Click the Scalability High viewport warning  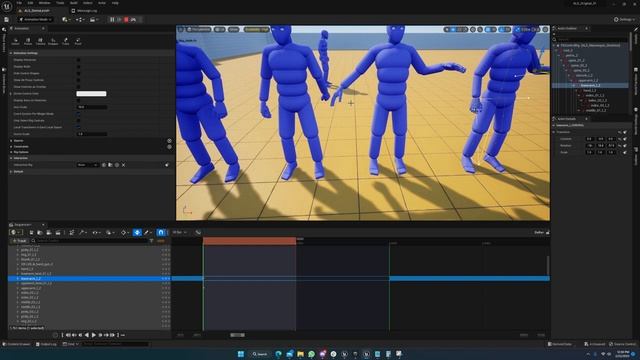(x=257, y=29)
